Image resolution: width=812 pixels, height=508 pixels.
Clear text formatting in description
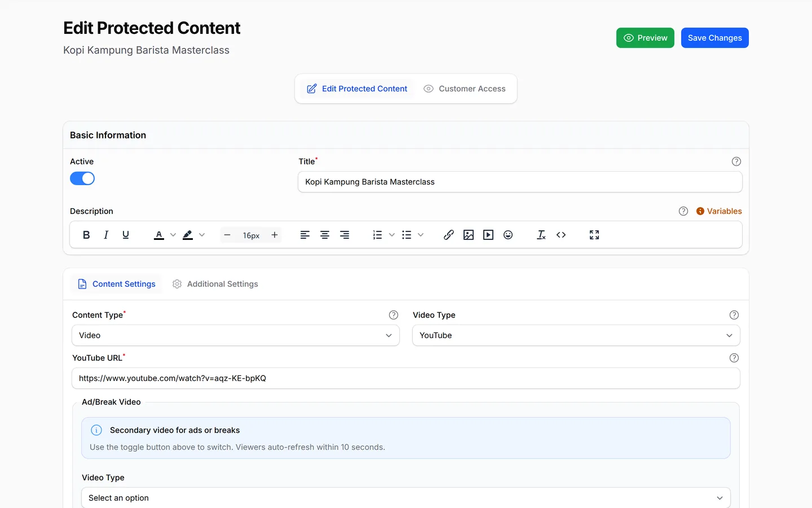click(541, 235)
